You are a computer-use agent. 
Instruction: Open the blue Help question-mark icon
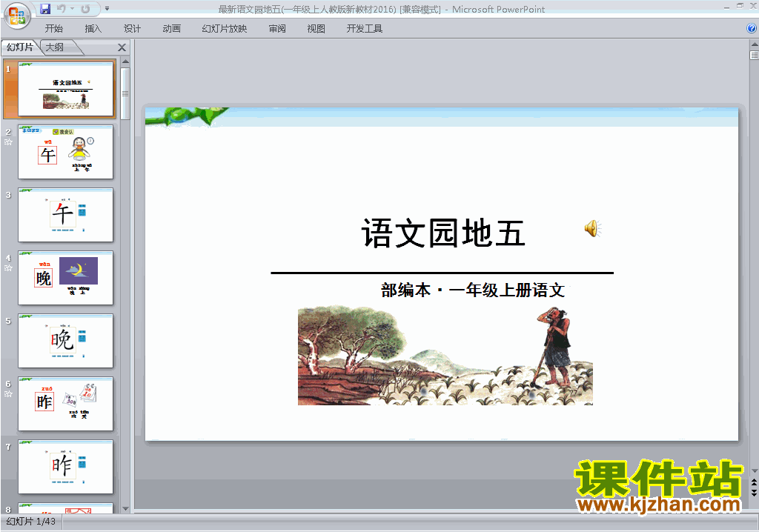(752, 28)
